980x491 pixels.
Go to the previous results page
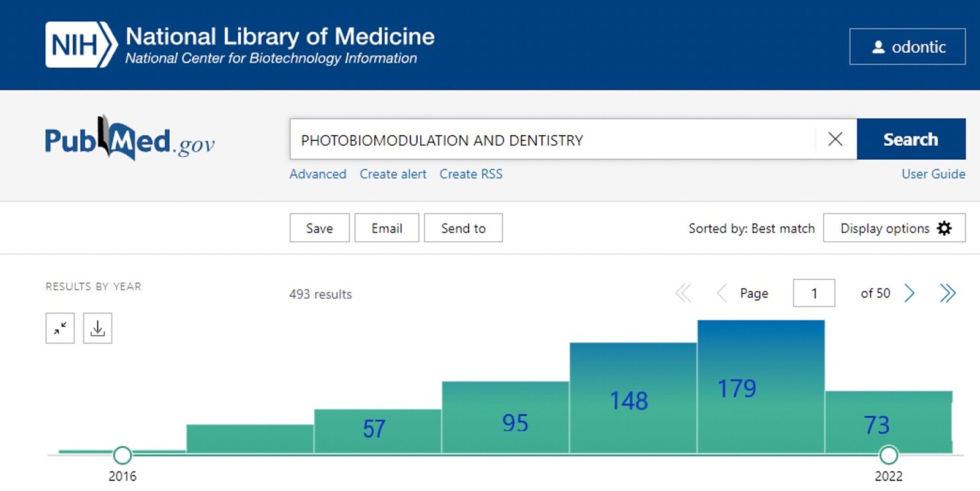coord(722,294)
